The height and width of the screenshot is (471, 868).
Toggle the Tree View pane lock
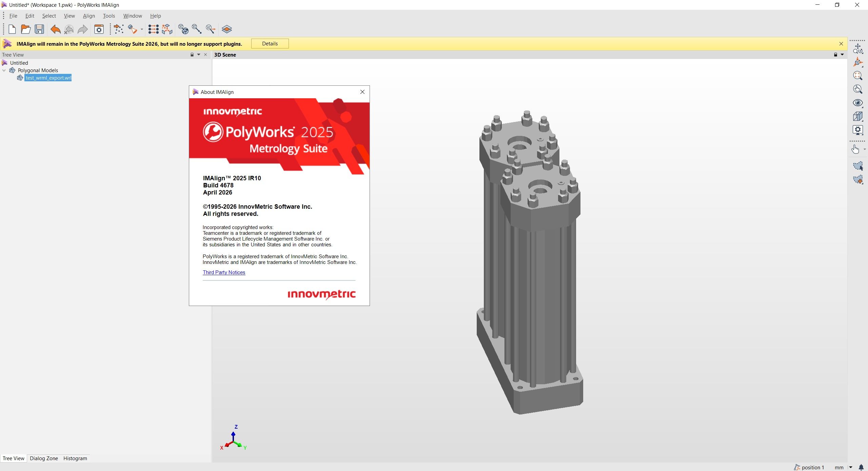click(x=192, y=55)
